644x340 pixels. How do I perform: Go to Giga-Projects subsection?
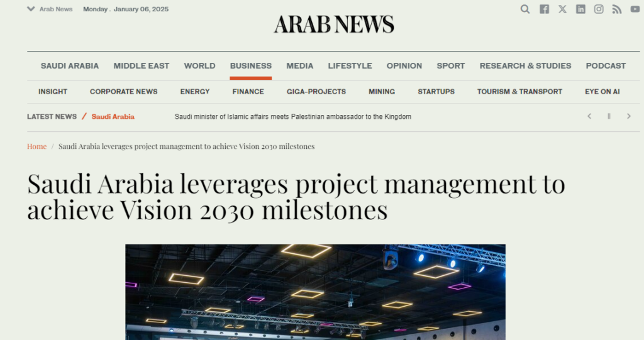pyautogui.click(x=316, y=92)
